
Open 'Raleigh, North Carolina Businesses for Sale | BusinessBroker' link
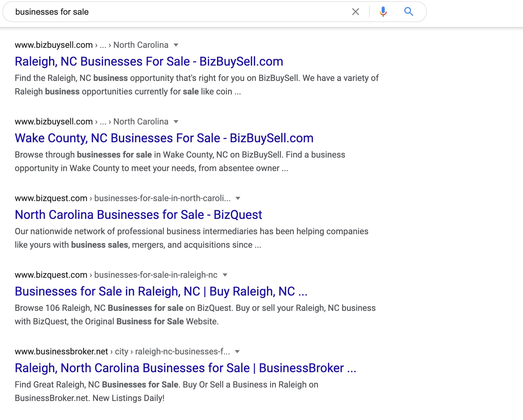(185, 368)
